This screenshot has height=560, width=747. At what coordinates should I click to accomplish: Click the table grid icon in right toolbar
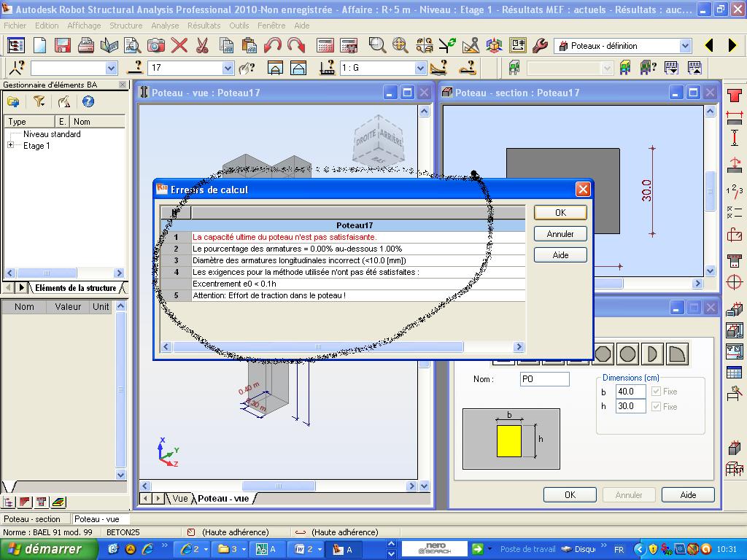coord(734,373)
